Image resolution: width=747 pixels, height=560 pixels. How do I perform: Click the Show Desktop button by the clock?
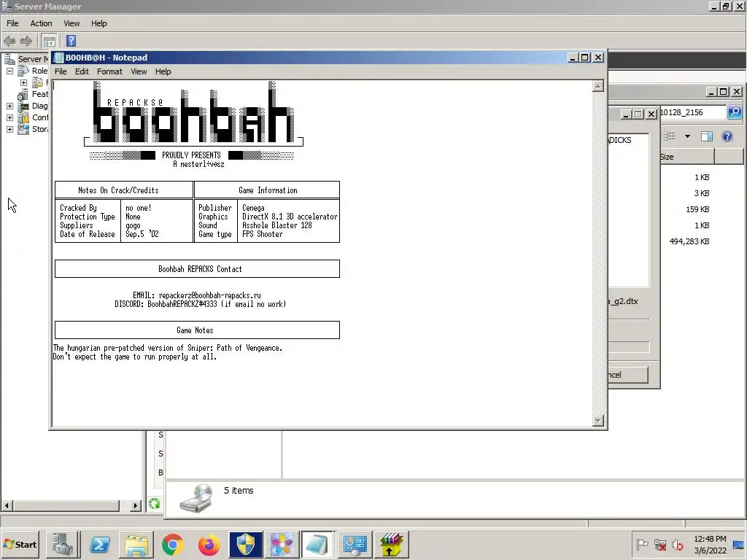tap(739, 544)
